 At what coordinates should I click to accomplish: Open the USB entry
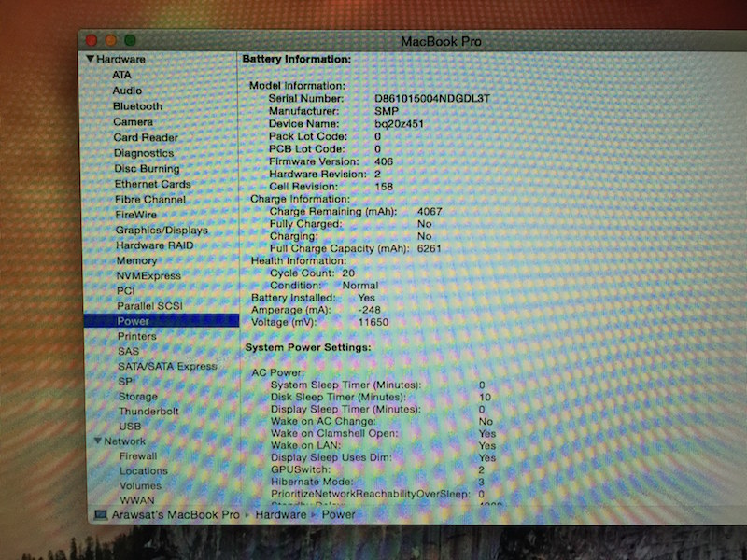point(130,427)
